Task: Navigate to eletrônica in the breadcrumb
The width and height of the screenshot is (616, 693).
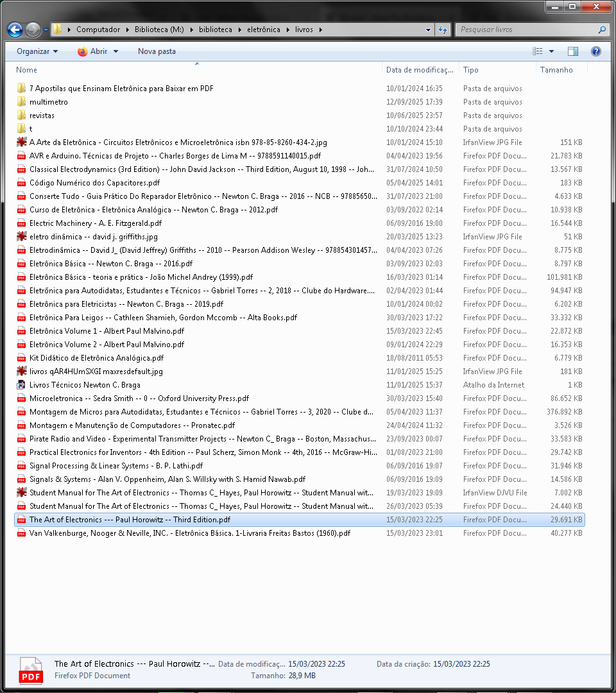Action: point(263,30)
